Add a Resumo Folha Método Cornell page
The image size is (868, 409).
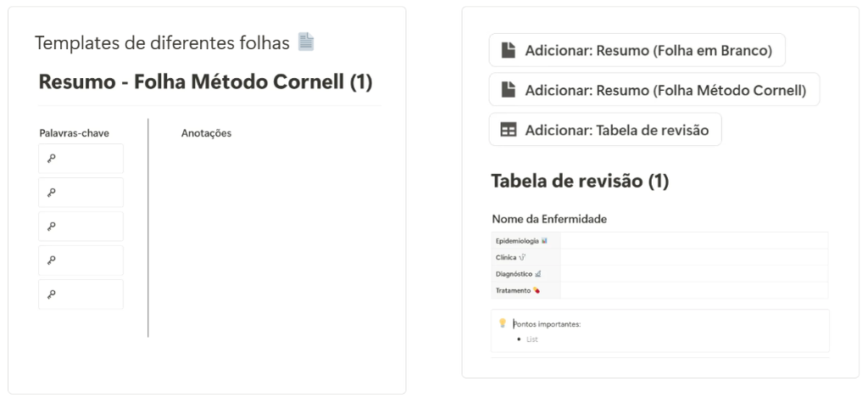coord(654,90)
